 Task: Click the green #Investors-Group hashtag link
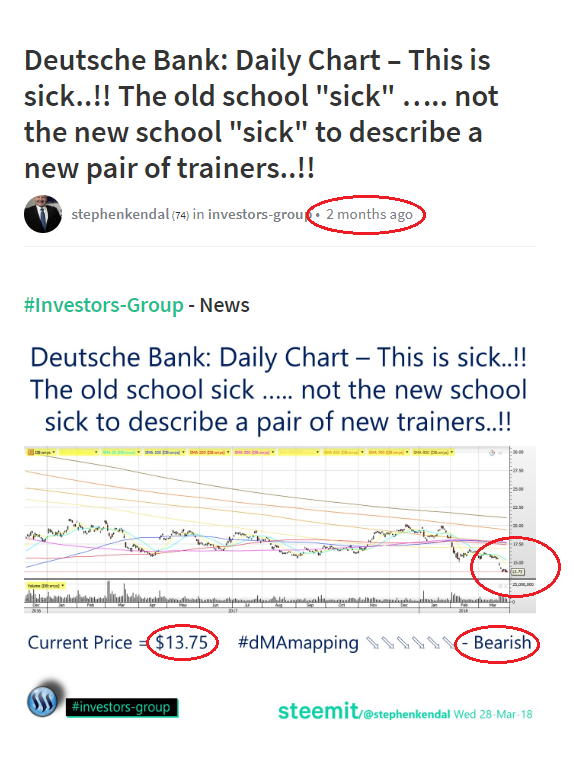104,305
